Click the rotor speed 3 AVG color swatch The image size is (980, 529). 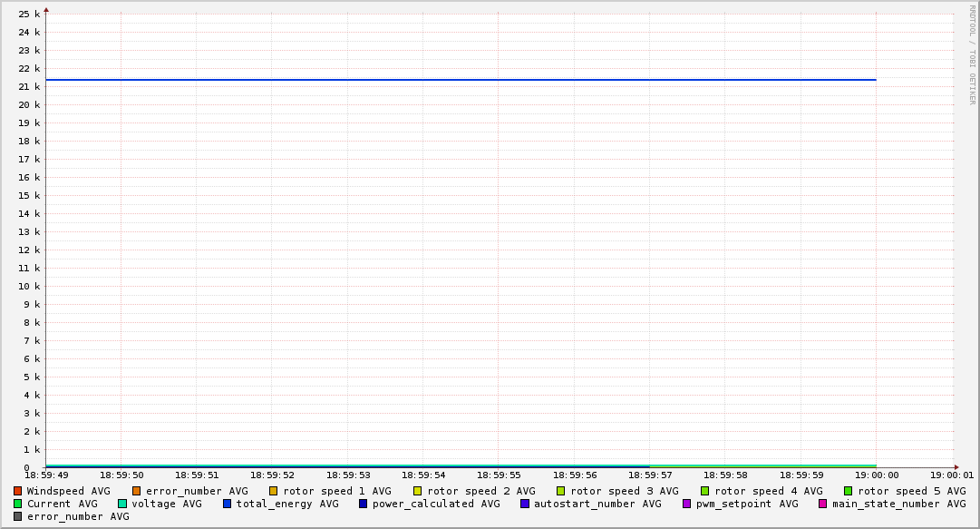click(561, 491)
